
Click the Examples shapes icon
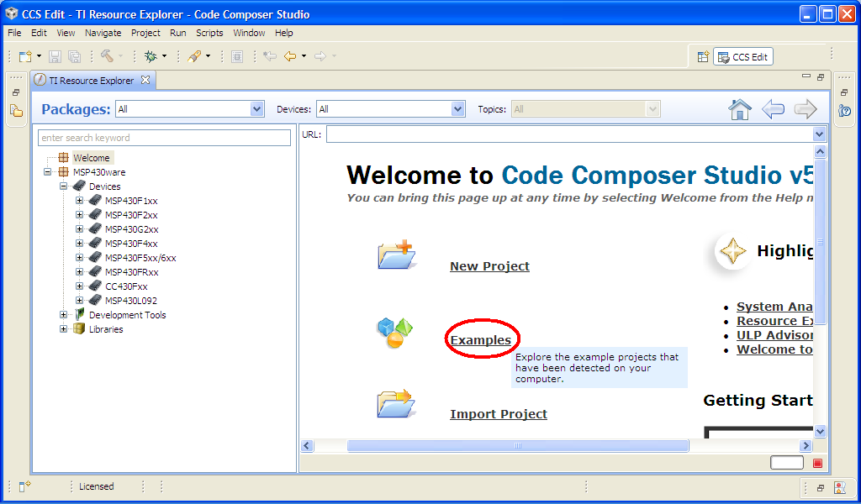tap(395, 333)
